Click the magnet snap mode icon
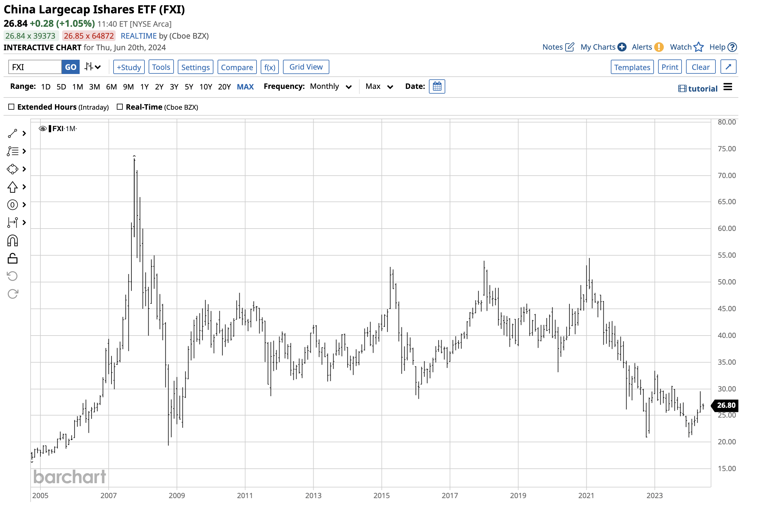The width and height of the screenshot is (774, 532). coord(12,241)
